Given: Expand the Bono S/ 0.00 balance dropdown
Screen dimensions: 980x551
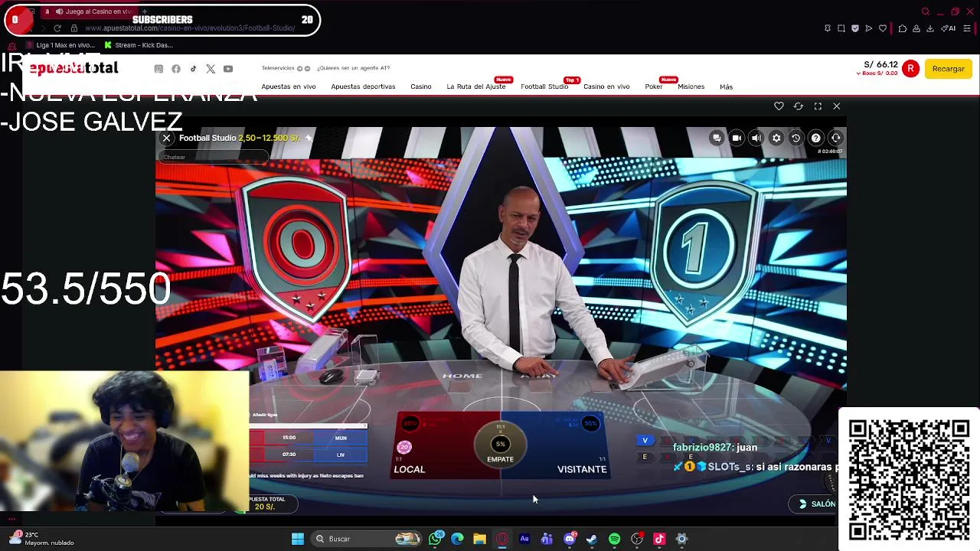Looking at the screenshot, I should [x=877, y=73].
